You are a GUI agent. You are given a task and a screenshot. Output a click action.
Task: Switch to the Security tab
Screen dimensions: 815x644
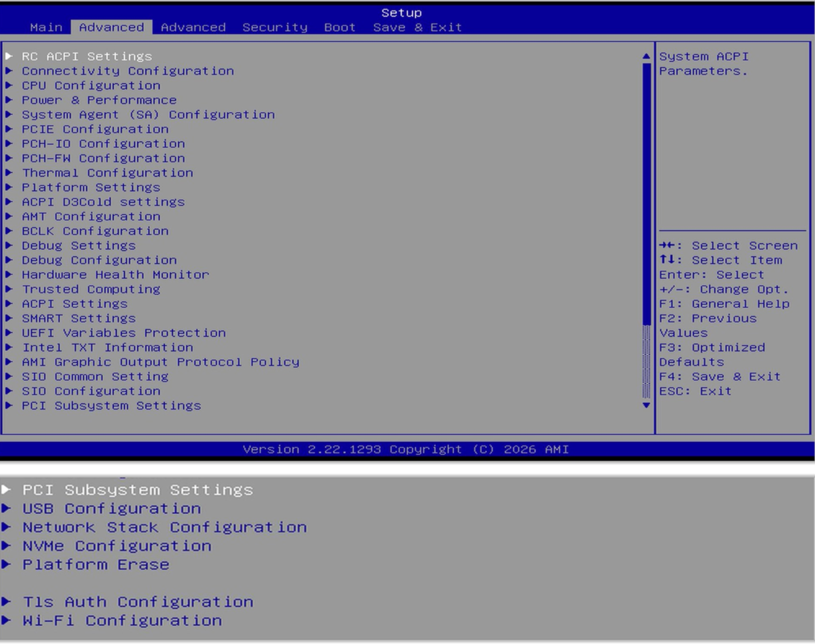(275, 28)
